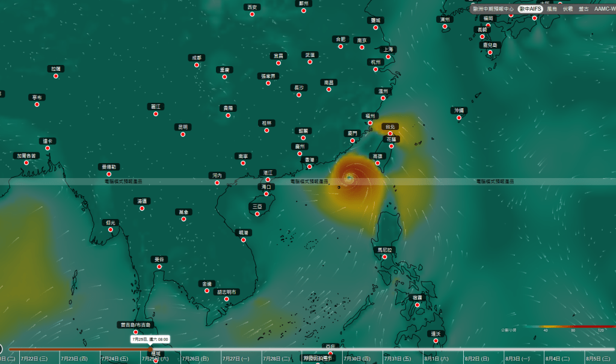
Task: Click the 普吉島/布吉島 city marker
Action: coord(135,332)
